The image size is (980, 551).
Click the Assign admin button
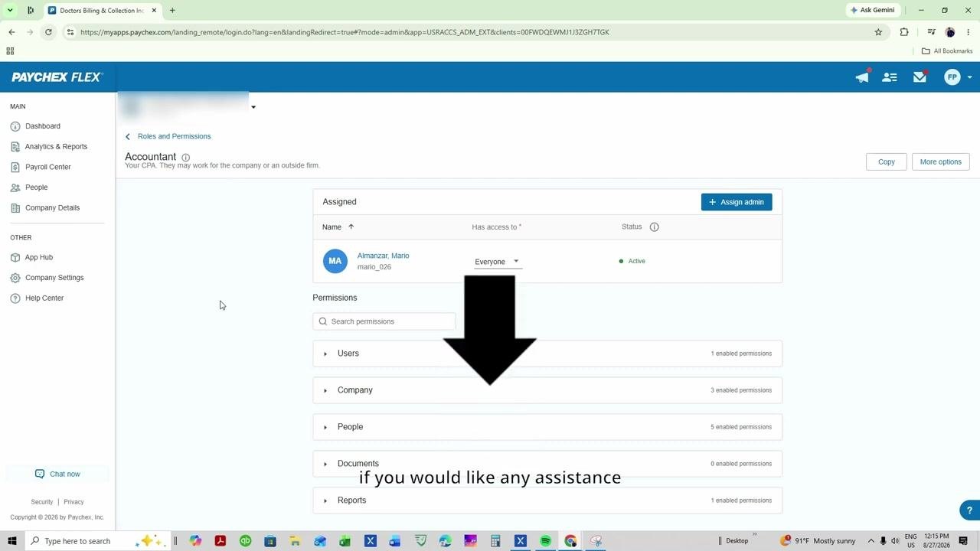pos(737,202)
